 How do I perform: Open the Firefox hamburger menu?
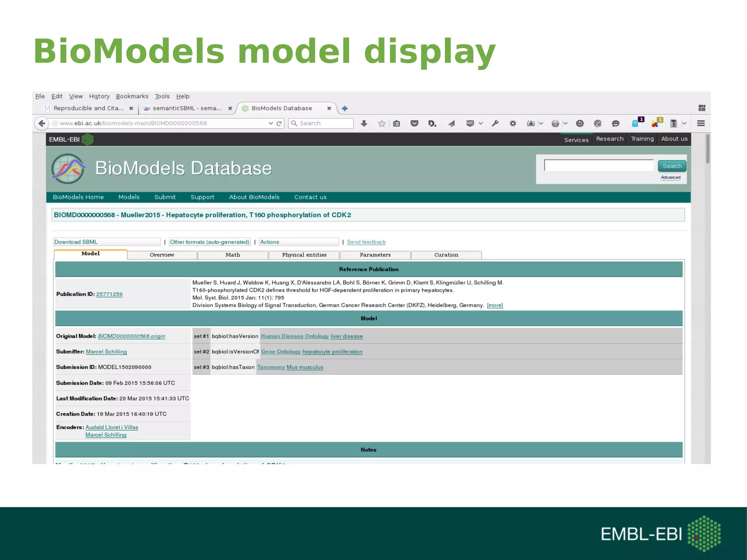tap(701, 124)
